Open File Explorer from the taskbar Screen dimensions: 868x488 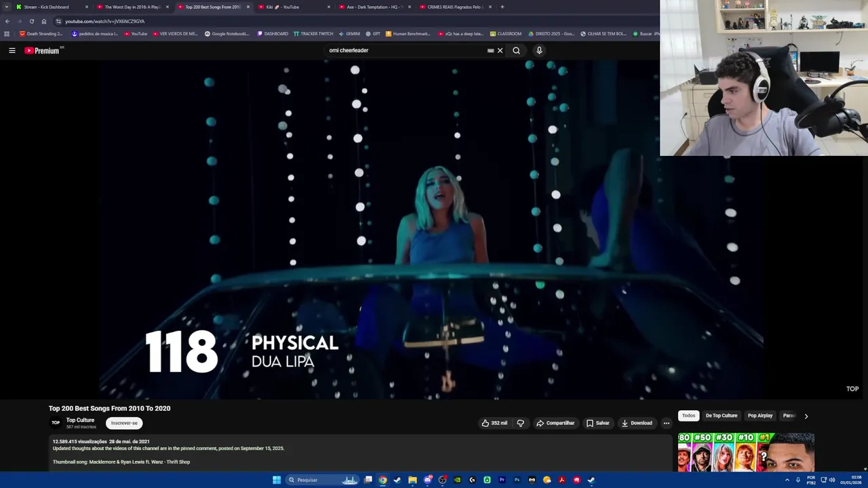412,480
